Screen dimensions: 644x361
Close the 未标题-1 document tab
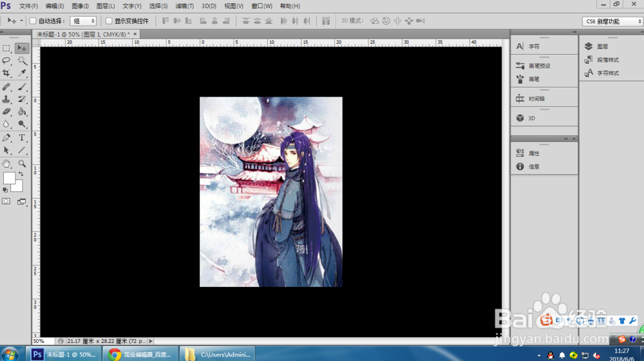(x=135, y=34)
